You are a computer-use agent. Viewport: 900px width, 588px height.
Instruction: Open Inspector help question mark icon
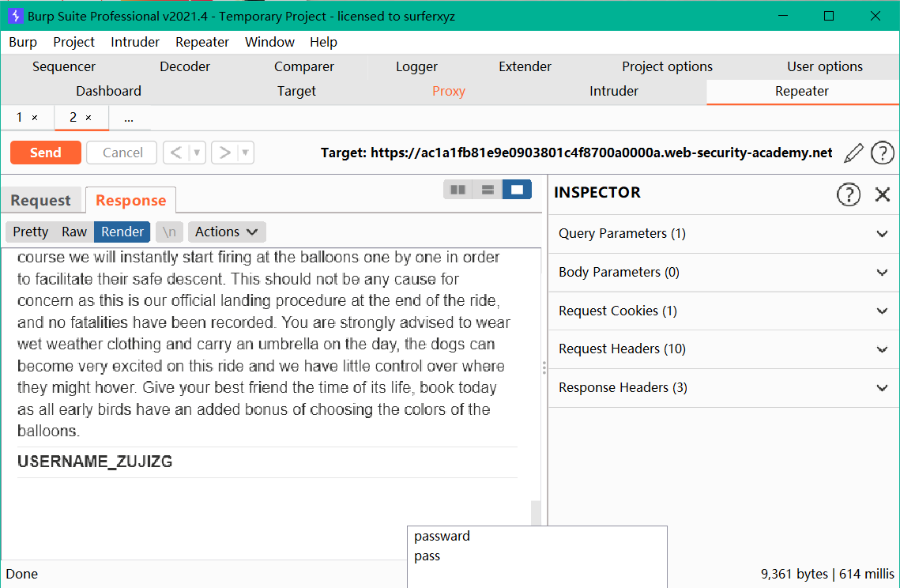(849, 194)
